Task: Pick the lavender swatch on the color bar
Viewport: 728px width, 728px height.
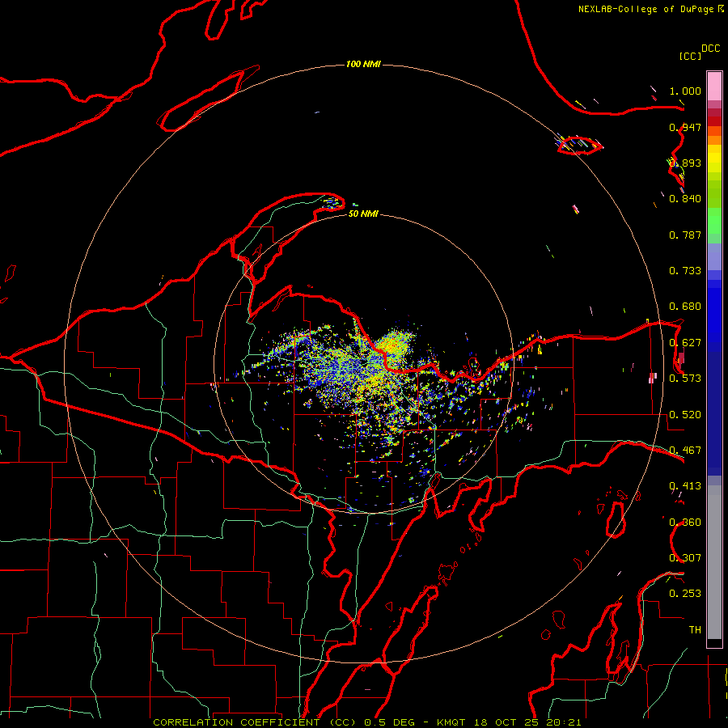Action: point(714,256)
